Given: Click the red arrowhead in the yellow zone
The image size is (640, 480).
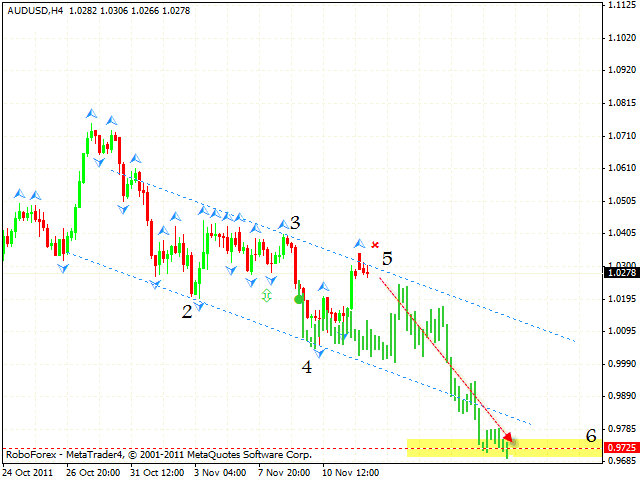Looking at the screenshot, I should [x=509, y=437].
